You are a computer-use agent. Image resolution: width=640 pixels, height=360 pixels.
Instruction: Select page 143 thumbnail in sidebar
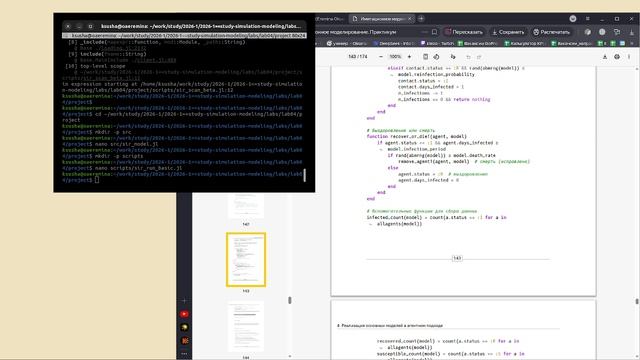[x=246, y=260]
